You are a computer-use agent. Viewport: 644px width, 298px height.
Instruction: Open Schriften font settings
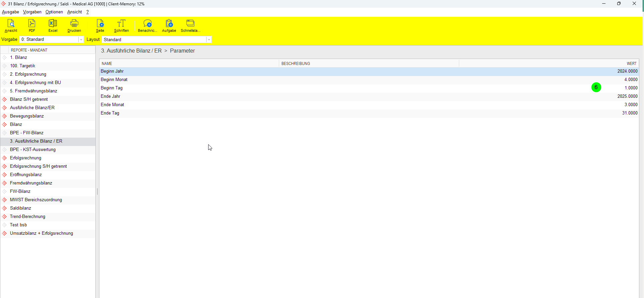tap(122, 26)
